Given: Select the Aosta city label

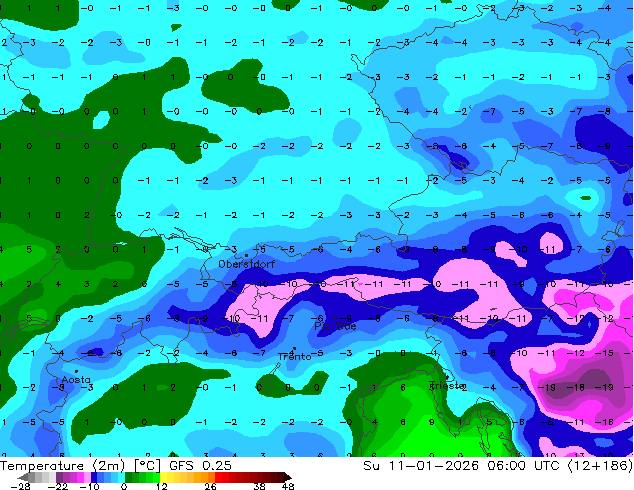Looking at the screenshot, I should pos(76,380).
